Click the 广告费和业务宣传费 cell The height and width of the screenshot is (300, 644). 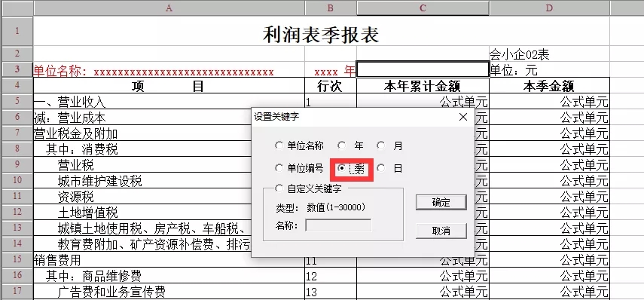tap(169, 292)
